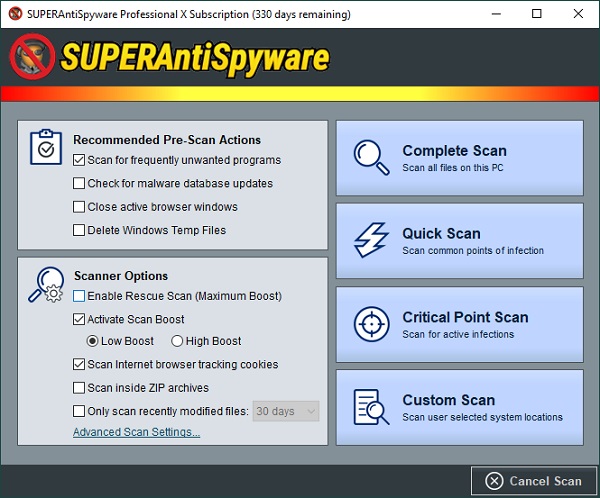Screen dimensions: 600x498
Task: Tick Close active browser windows checkbox
Action: 79,207
